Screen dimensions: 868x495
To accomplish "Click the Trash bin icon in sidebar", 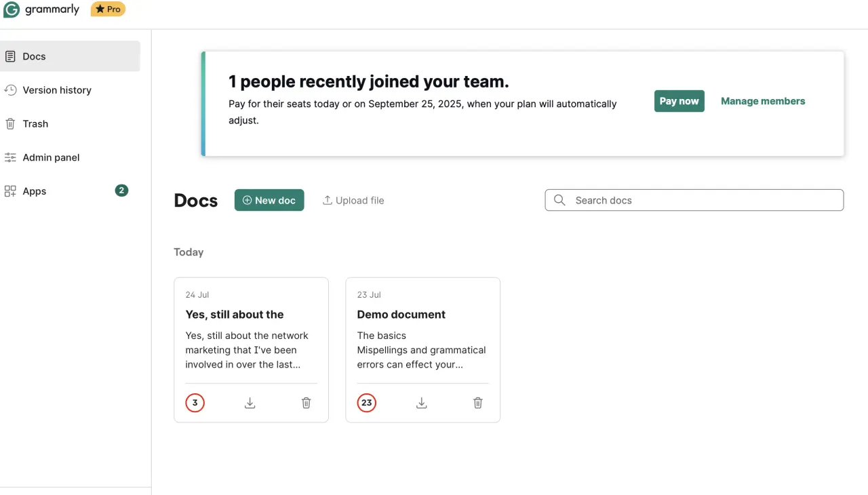I will click(10, 123).
